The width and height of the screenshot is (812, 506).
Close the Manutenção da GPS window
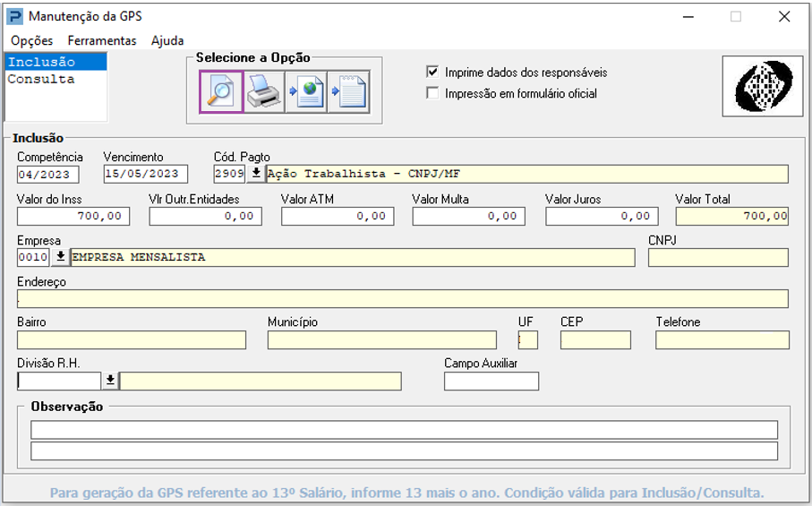click(x=784, y=17)
